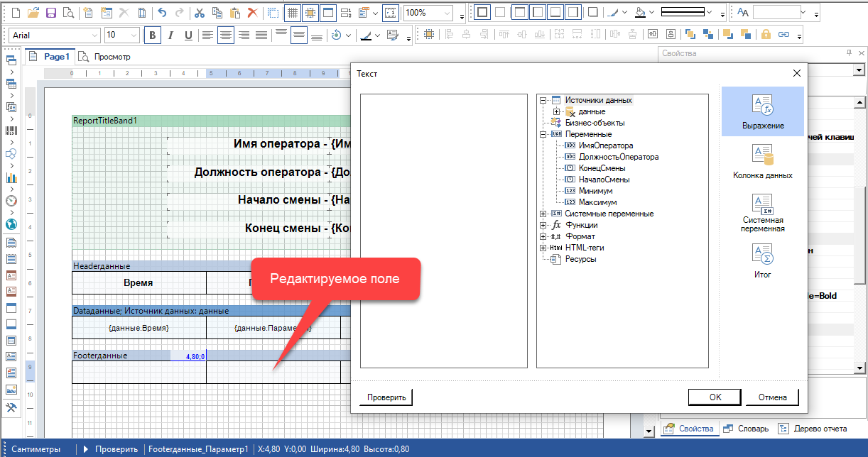Expand the HTML-теги tree node

(x=543, y=248)
